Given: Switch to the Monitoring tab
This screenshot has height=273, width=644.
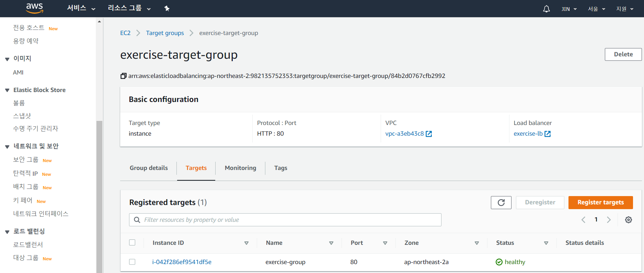Looking at the screenshot, I should [x=240, y=168].
